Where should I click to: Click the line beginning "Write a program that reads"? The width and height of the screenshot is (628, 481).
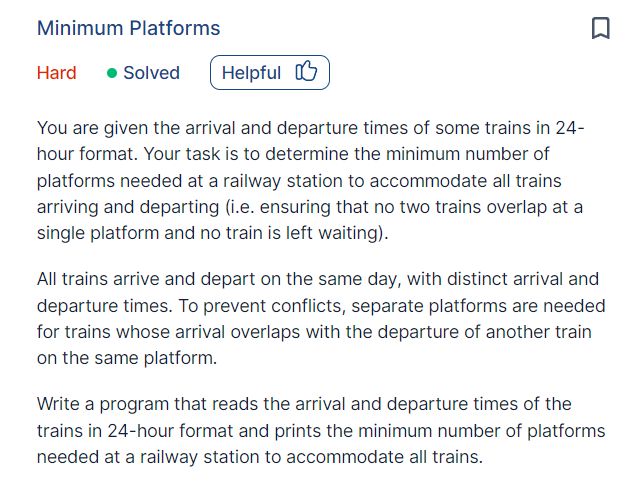click(304, 404)
